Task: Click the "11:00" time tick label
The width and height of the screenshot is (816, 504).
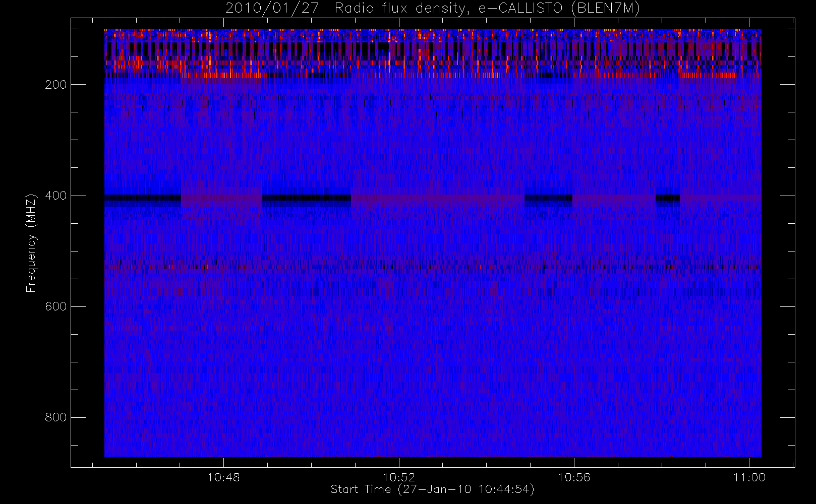Action: coord(749,477)
